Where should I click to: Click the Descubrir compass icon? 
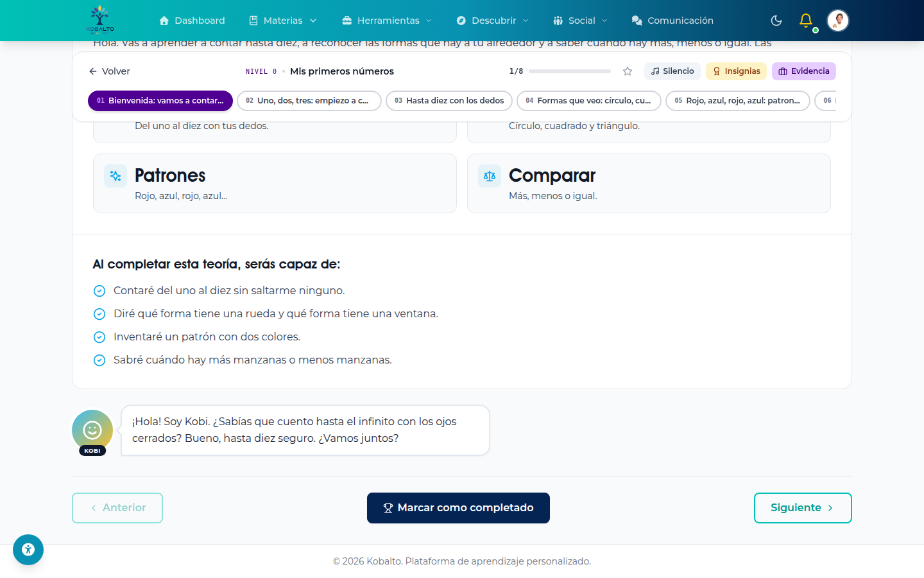coord(461,21)
